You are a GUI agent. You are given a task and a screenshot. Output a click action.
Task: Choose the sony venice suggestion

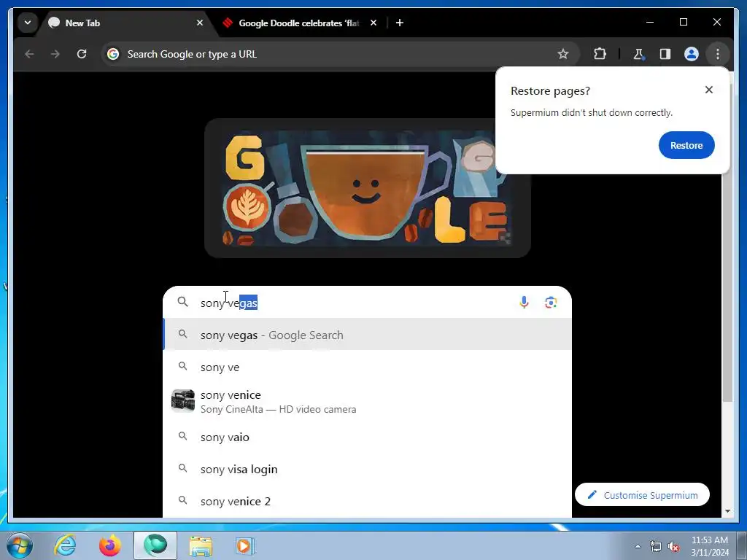pos(368,402)
